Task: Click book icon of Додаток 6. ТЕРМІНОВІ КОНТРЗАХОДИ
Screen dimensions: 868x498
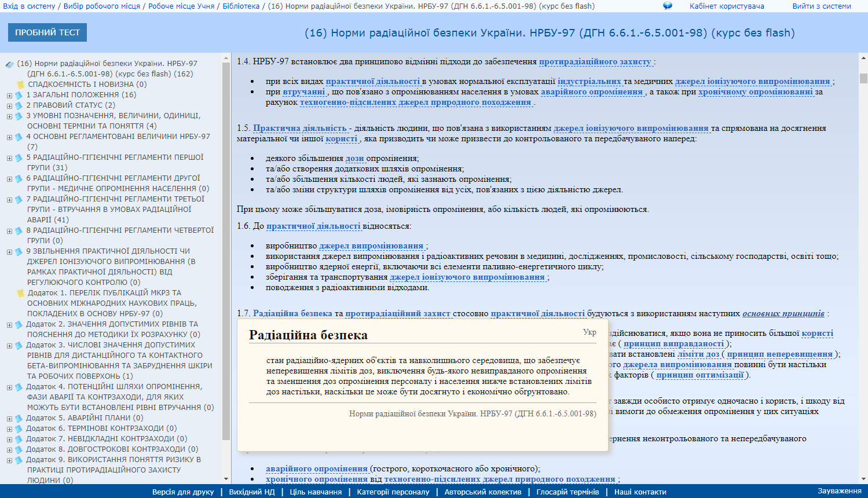Action: click(x=19, y=429)
